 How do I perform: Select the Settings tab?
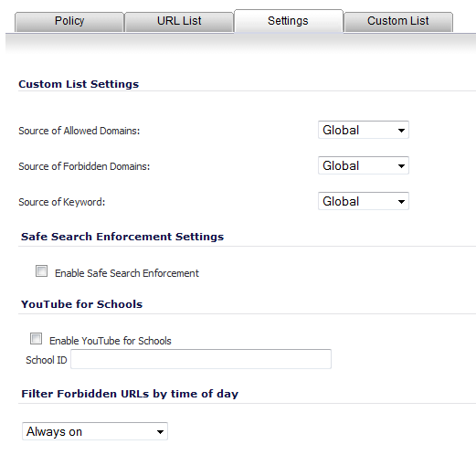tap(288, 21)
